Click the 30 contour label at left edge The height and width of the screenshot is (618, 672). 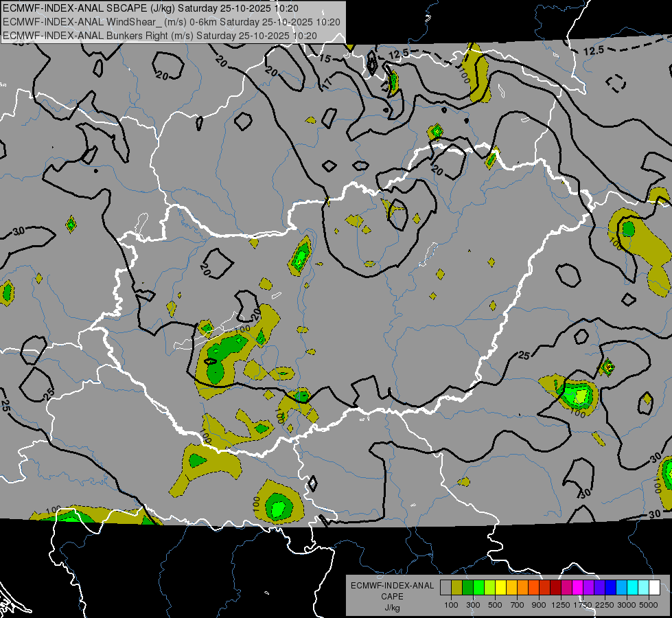click(x=19, y=231)
